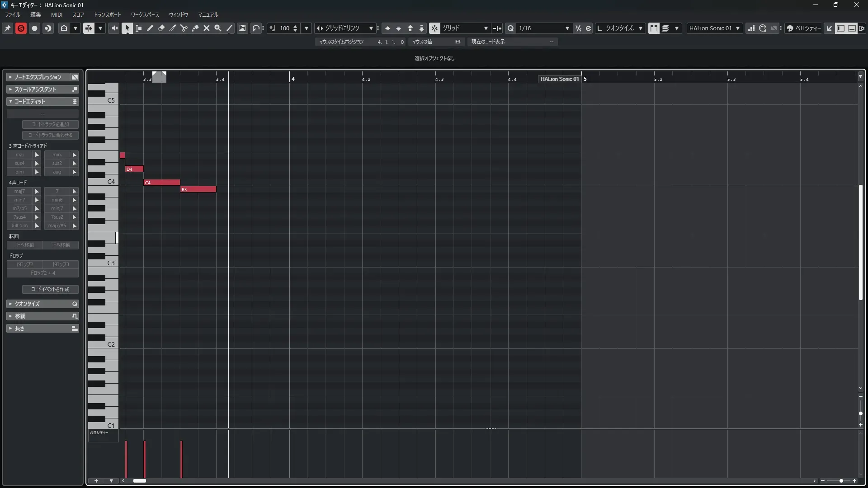Click the コードイベントを作成 button

[50, 289]
